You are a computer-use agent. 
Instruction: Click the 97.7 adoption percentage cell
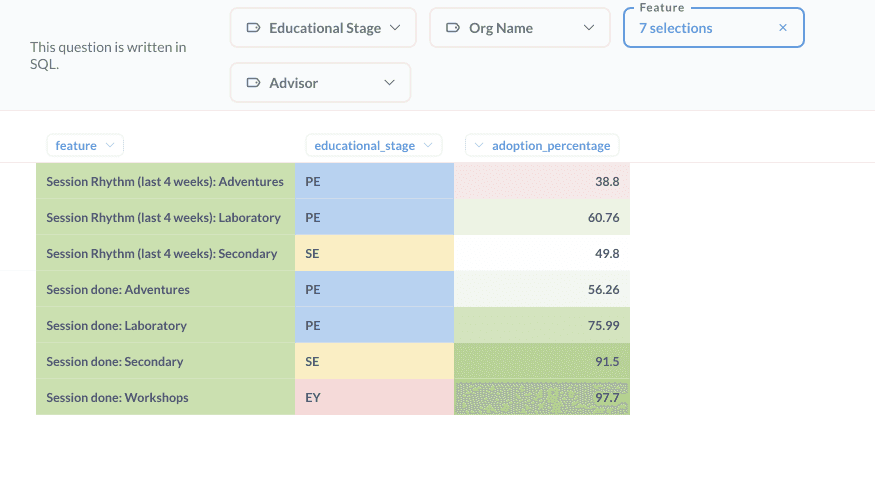coord(542,397)
